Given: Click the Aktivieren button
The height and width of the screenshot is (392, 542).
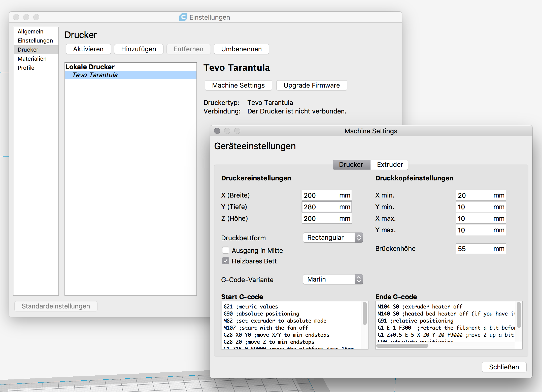Looking at the screenshot, I should (x=88, y=49).
